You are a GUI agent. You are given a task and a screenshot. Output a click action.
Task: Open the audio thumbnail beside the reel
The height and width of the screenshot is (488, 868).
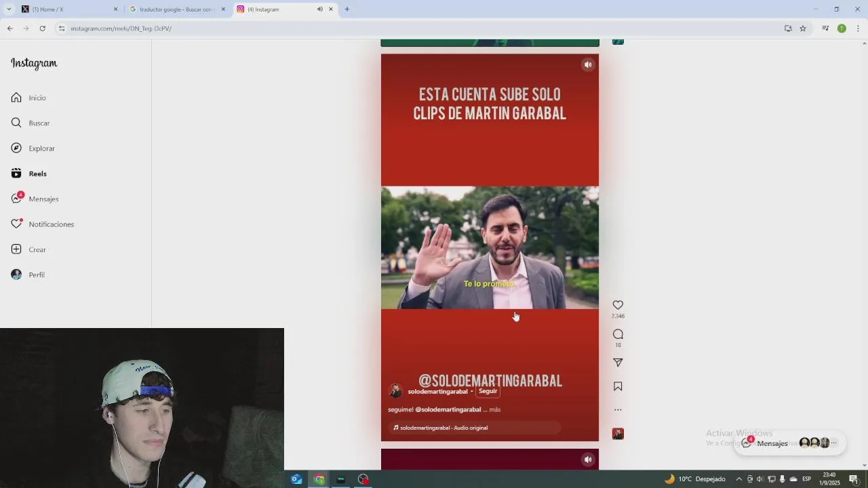point(618,434)
